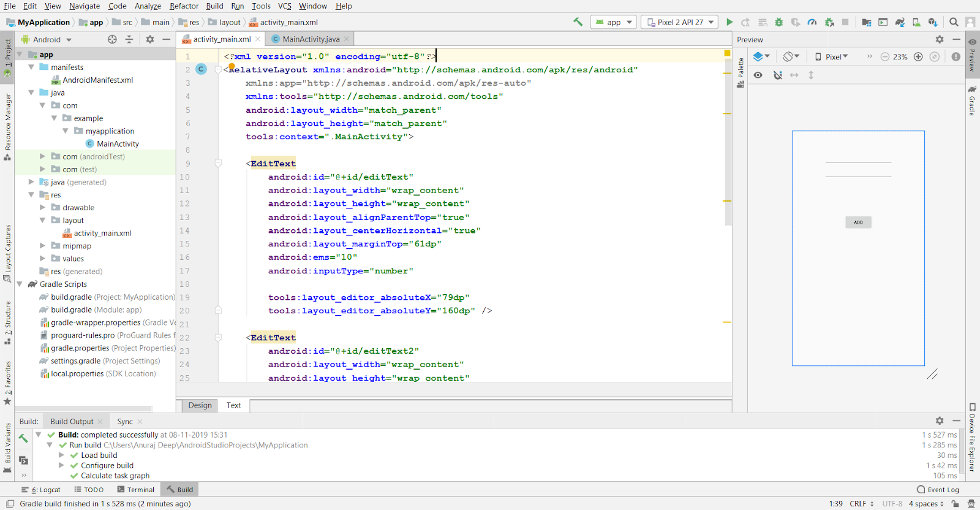Toggle the read-only lock in status bar

point(955,504)
